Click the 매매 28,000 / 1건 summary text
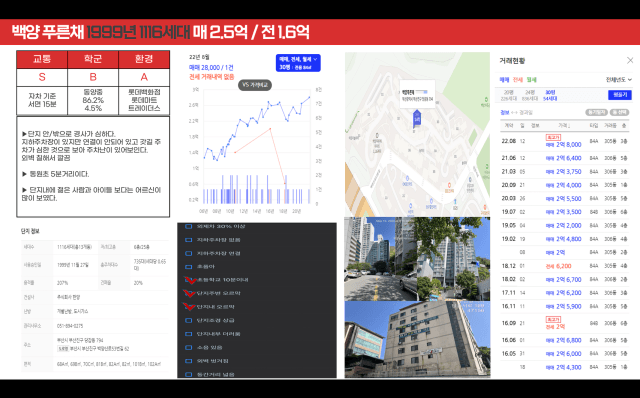Viewport: 640px width, 398px height. pos(211,68)
